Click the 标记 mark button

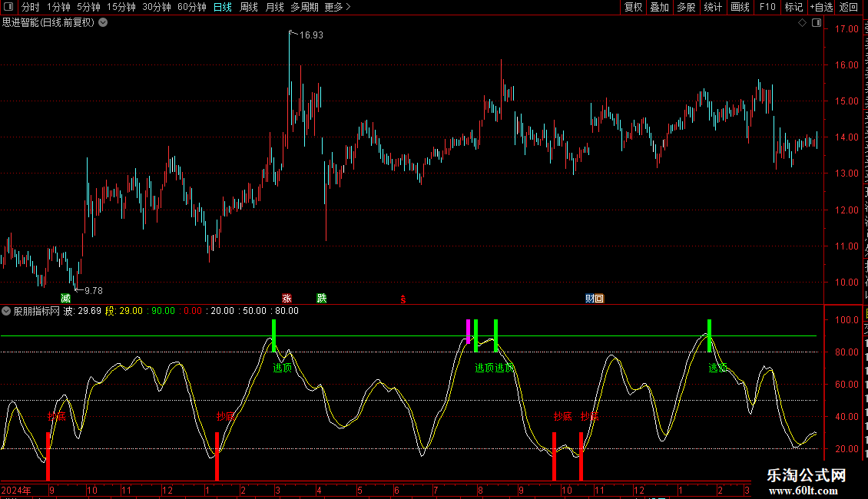pos(793,7)
